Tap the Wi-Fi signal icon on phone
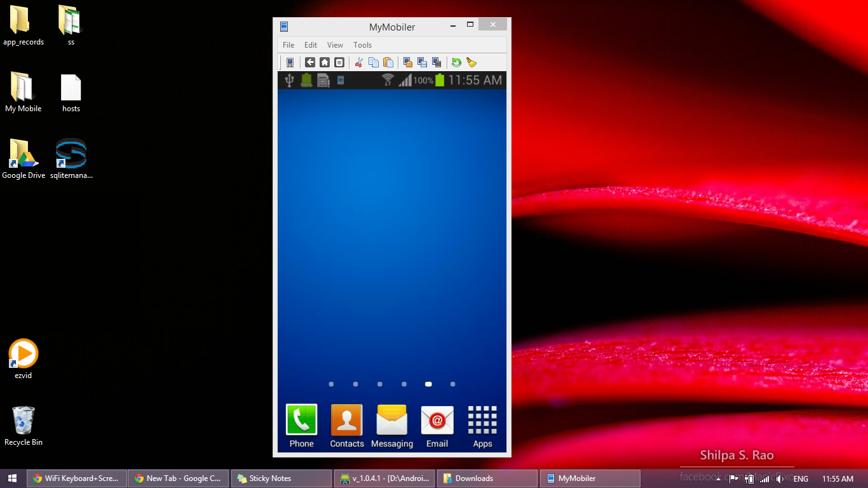The width and height of the screenshot is (868, 488). coord(388,80)
